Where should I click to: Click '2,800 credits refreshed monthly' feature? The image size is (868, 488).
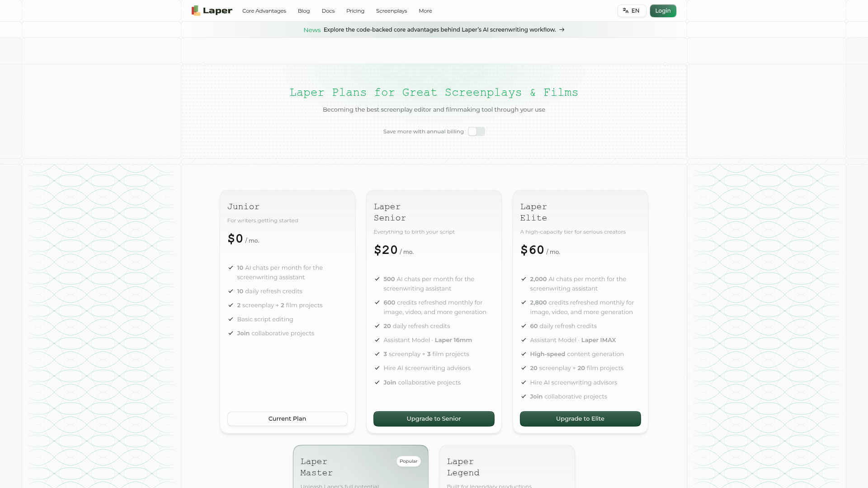point(582,307)
